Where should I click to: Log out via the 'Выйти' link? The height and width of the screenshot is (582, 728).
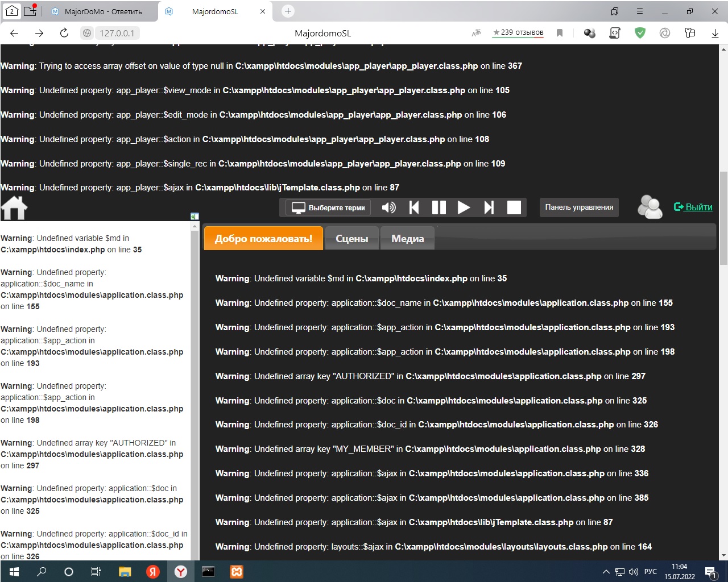(x=693, y=207)
